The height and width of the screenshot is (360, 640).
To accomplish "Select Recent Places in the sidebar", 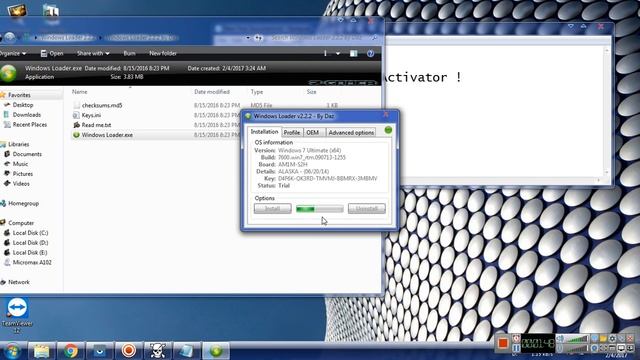I will point(30,124).
